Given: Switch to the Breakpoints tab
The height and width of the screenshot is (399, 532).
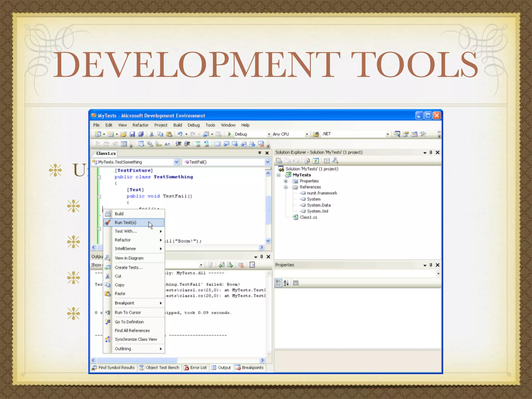Looking at the screenshot, I should tap(249, 368).
